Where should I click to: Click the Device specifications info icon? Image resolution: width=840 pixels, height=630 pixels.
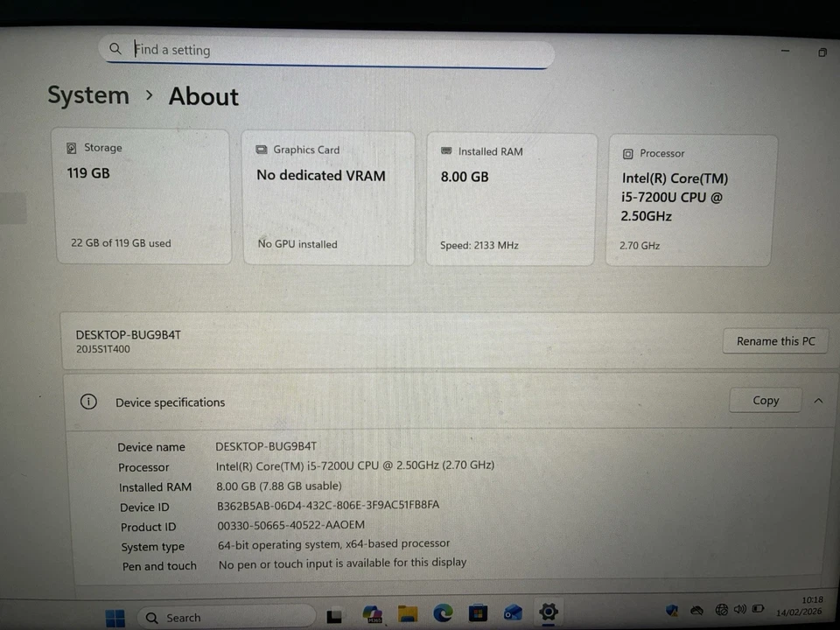(x=88, y=402)
